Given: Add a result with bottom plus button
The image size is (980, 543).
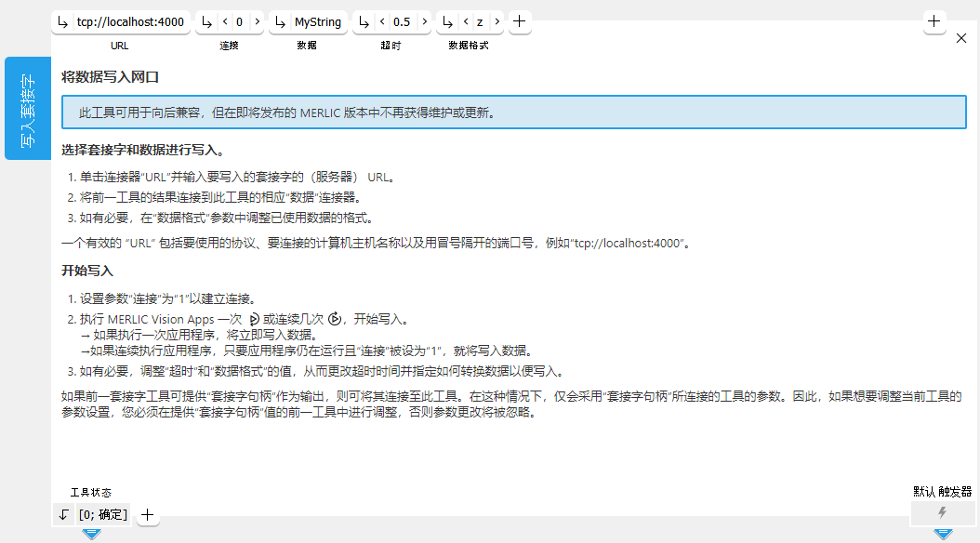Looking at the screenshot, I should [x=147, y=514].
